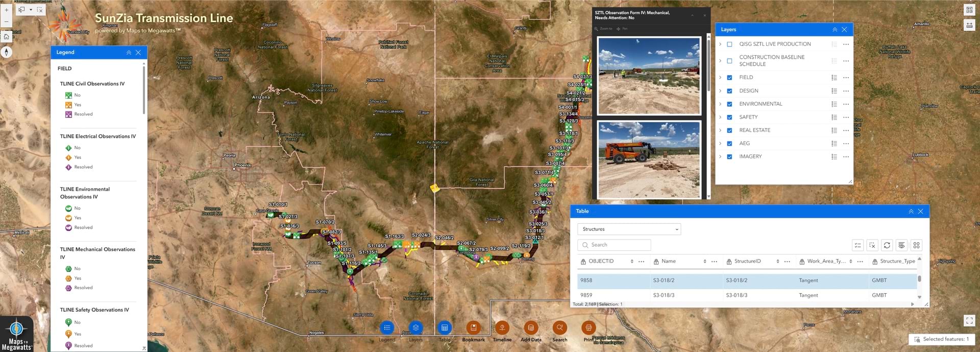
Task: Open the Bookmark widget
Action: click(473, 327)
